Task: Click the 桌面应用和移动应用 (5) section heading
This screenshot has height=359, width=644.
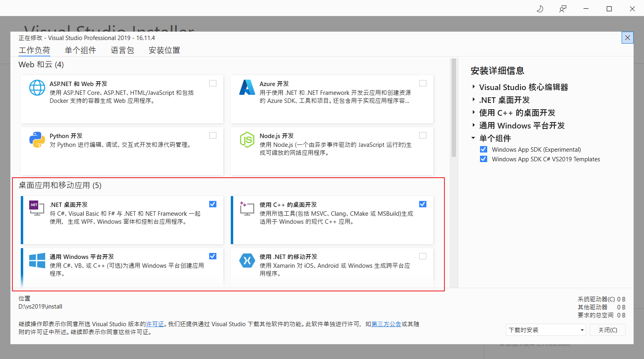Action: pos(60,185)
